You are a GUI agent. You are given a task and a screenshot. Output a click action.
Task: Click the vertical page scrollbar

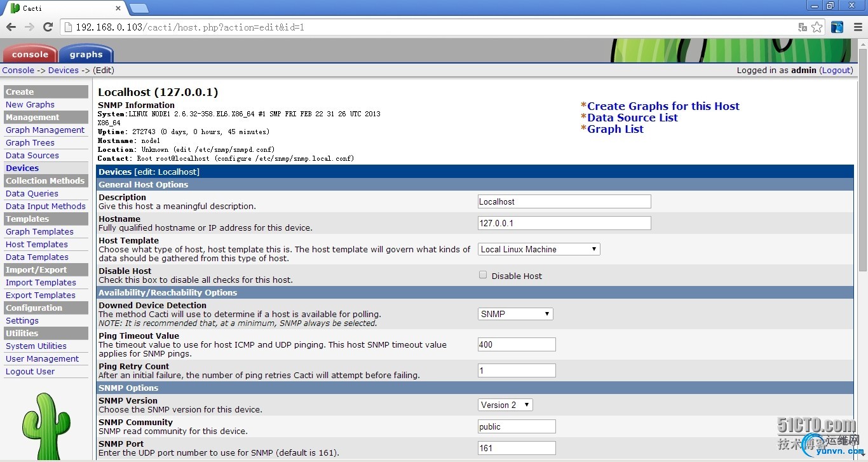[862, 159]
